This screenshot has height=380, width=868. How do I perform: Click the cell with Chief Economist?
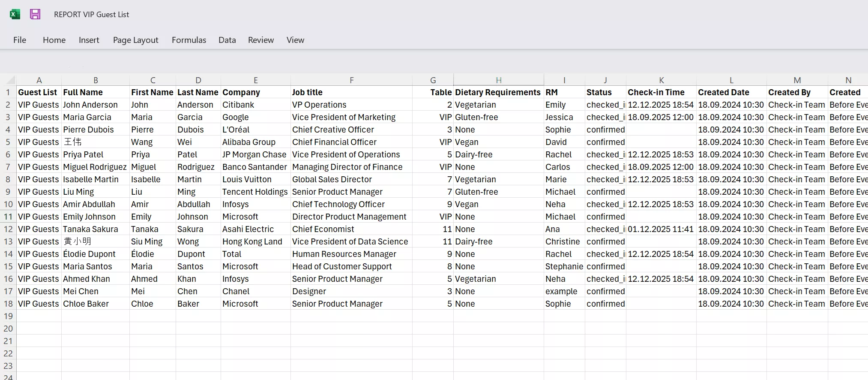[351, 229]
